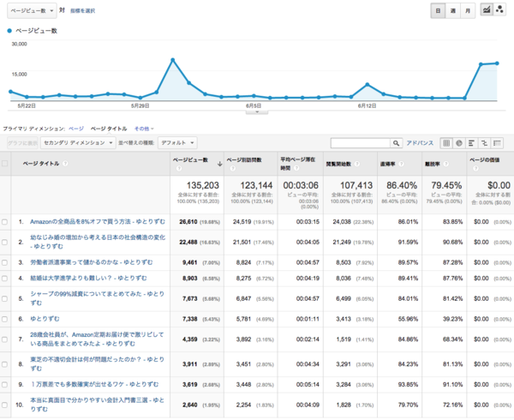Sort by 閲覧開始数 column header

click(x=338, y=164)
